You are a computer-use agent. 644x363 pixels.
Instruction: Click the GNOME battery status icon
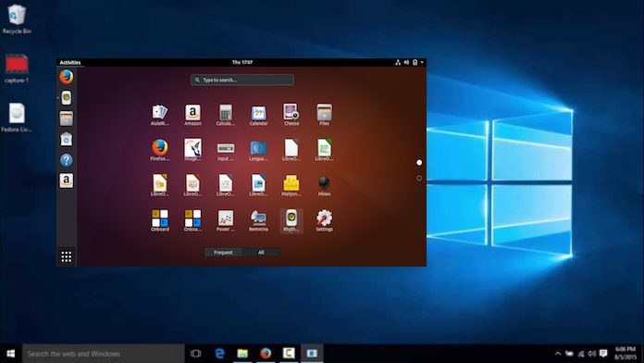click(415, 62)
